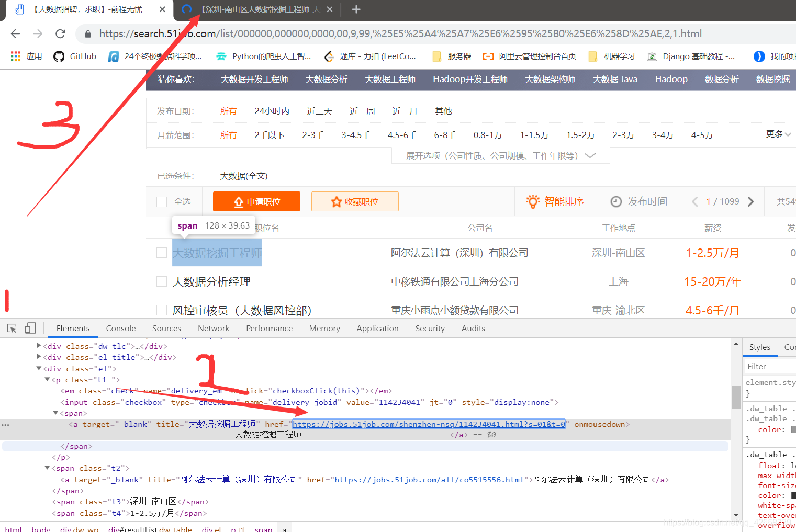The height and width of the screenshot is (532, 796).
Task: Open the 题库 - 力扣 LeetCode bookmark
Action: [371, 56]
